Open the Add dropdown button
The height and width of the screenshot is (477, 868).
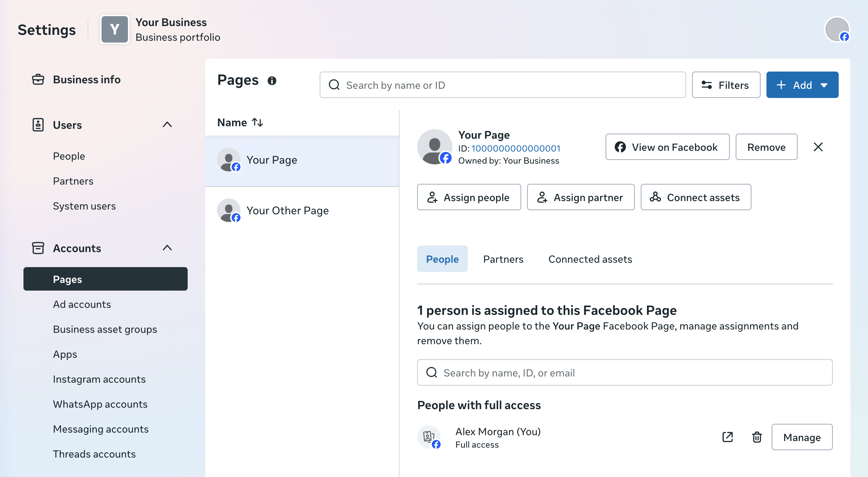click(x=802, y=85)
